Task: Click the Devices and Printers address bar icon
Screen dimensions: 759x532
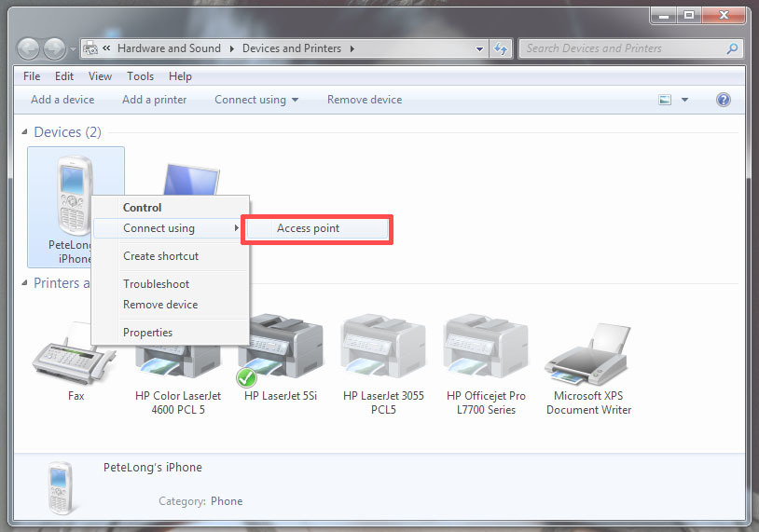Action: [90, 48]
